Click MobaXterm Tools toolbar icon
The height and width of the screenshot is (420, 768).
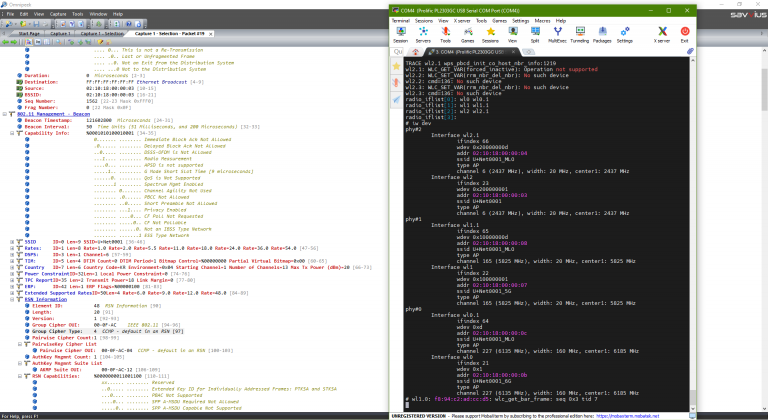pyautogui.click(x=445, y=35)
